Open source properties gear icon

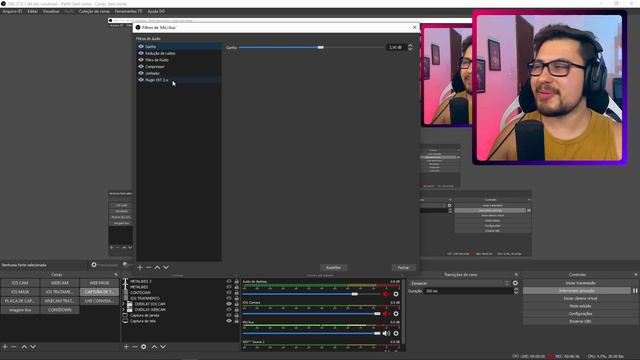click(x=144, y=347)
